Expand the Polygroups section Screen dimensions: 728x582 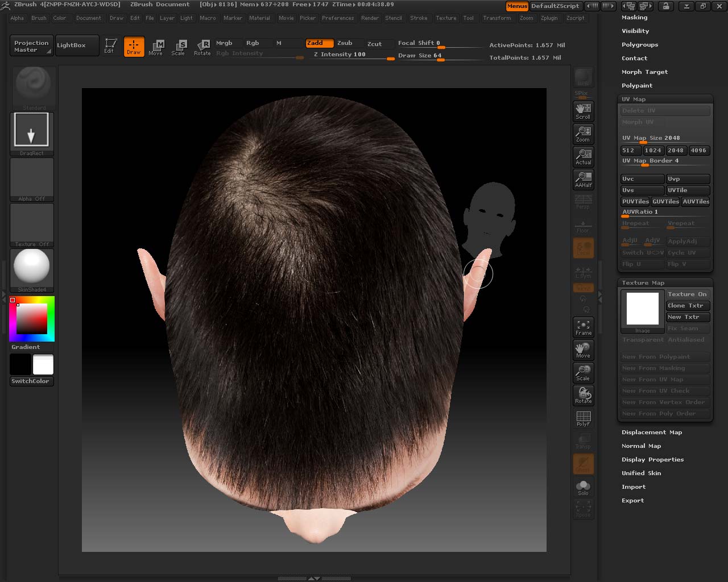pos(639,45)
